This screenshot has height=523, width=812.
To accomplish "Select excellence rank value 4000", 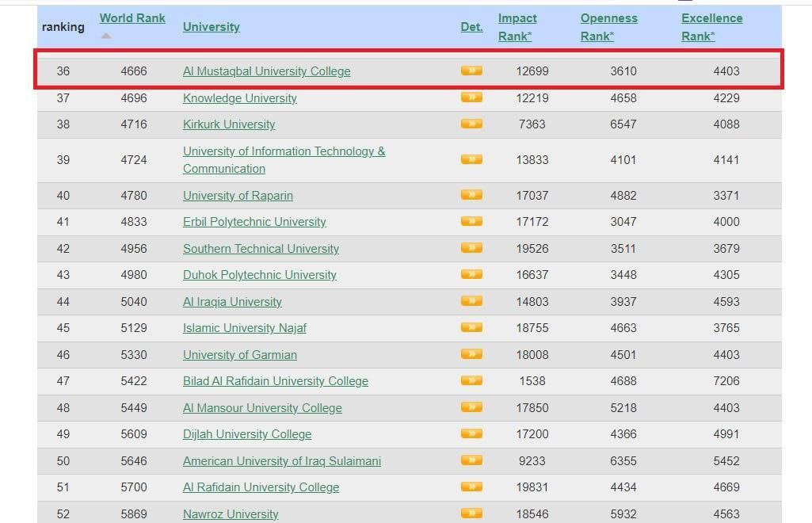I will [726, 222].
